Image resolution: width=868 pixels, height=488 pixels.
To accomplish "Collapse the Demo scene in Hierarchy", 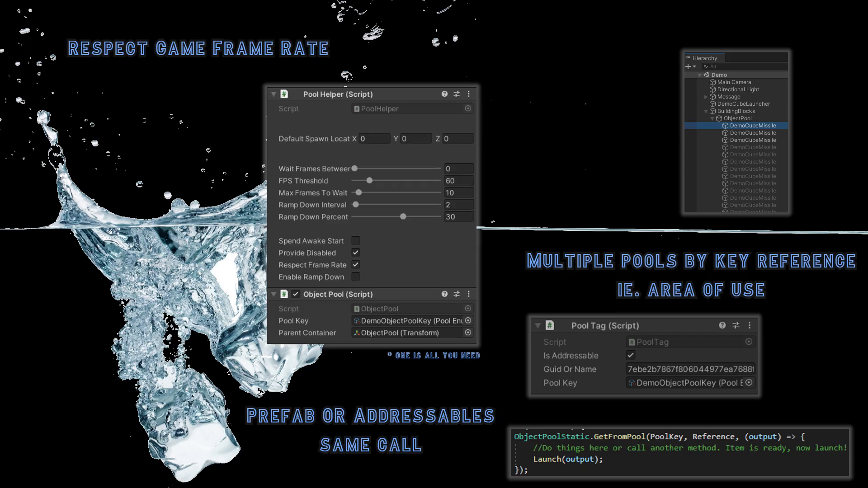I will (x=699, y=75).
